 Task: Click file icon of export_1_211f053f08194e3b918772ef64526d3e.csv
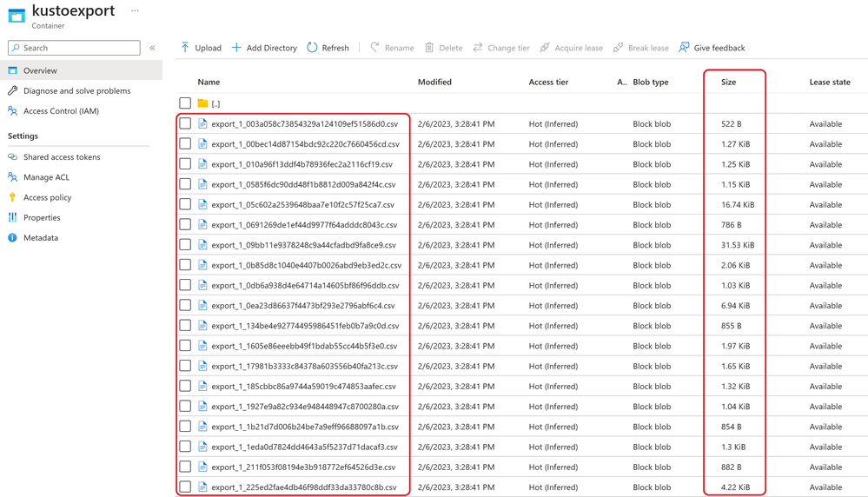point(202,467)
